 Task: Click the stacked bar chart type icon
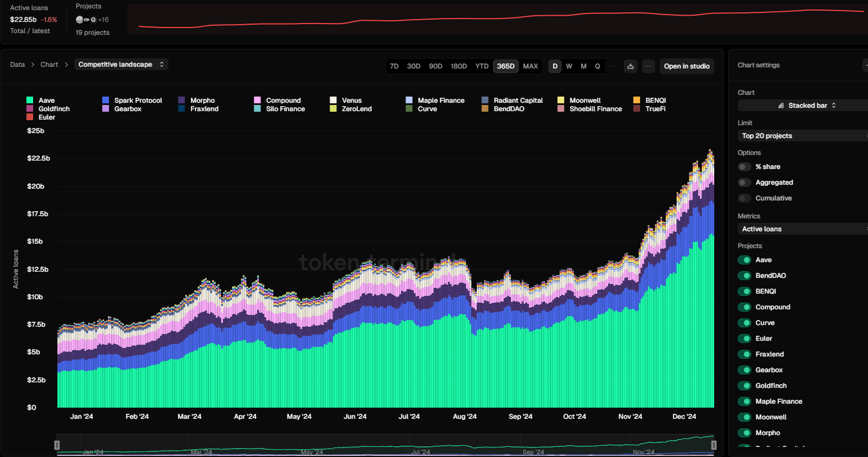click(781, 106)
